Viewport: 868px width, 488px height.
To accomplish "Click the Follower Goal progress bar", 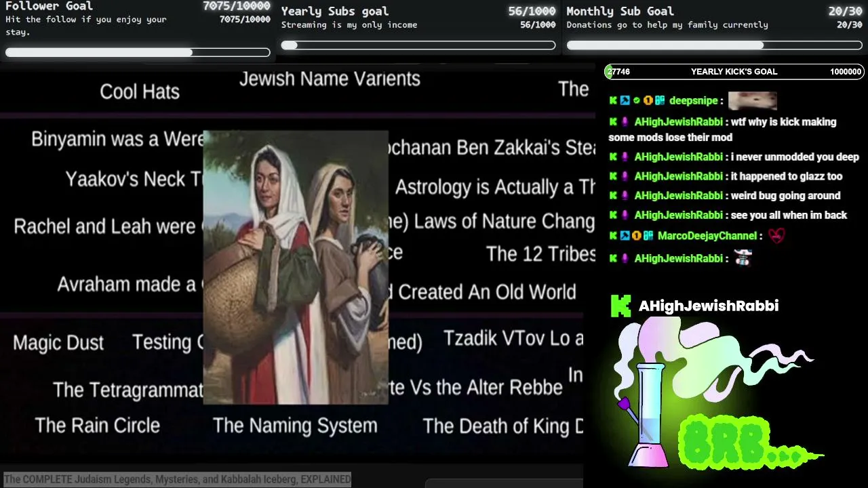I will (x=138, y=52).
